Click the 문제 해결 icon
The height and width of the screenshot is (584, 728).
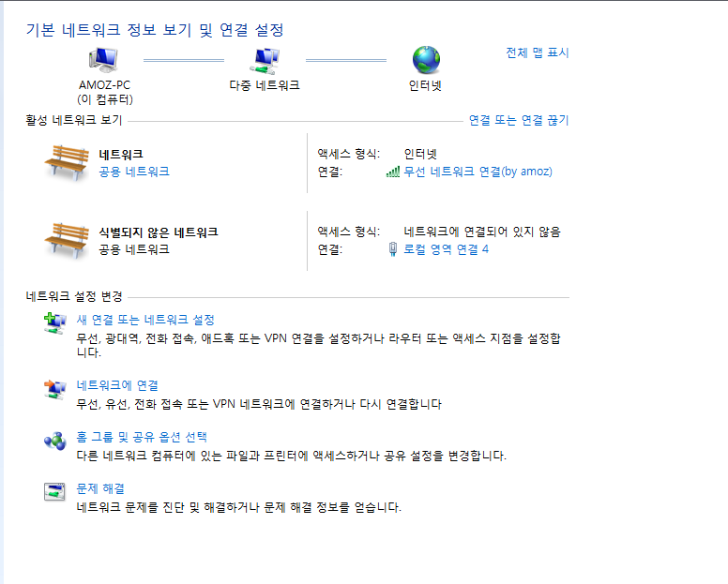(54, 492)
